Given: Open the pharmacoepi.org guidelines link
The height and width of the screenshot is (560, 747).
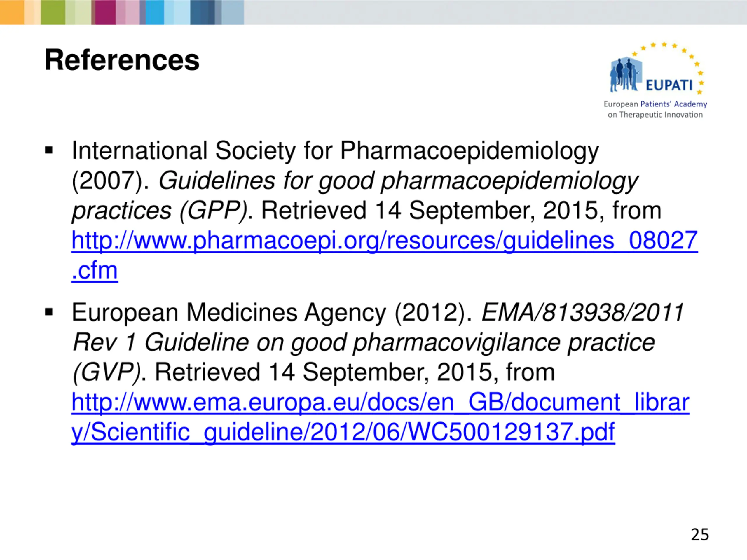Looking at the screenshot, I should [384, 241].
